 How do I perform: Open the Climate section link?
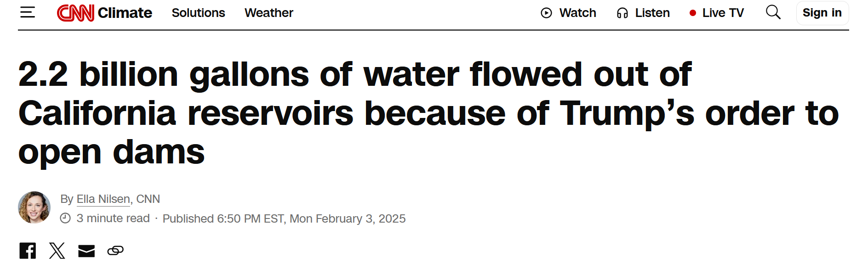click(x=125, y=13)
